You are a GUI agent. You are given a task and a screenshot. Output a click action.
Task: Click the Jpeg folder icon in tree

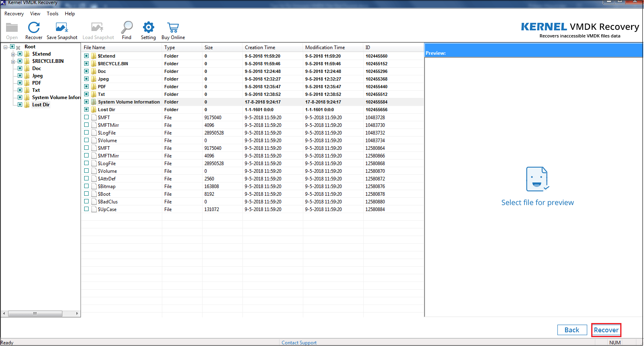pyautogui.click(x=27, y=76)
